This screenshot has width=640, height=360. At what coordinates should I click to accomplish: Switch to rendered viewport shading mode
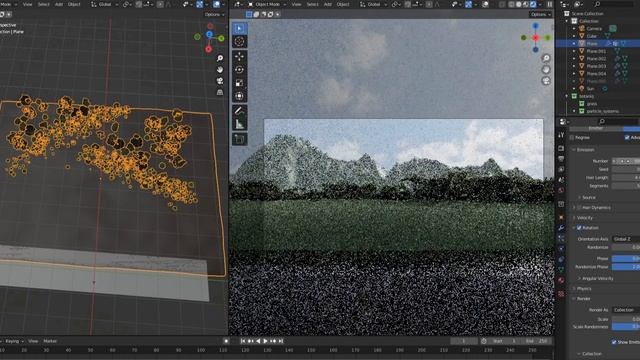pyautogui.click(x=533, y=4)
